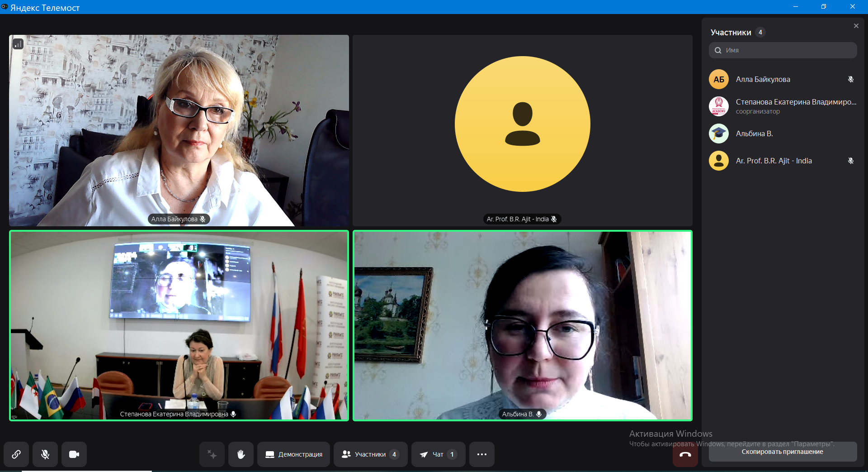This screenshot has height=472, width=868.
Task: Unmute your microphone in the bottom toolbar
Action: point(45,454)
